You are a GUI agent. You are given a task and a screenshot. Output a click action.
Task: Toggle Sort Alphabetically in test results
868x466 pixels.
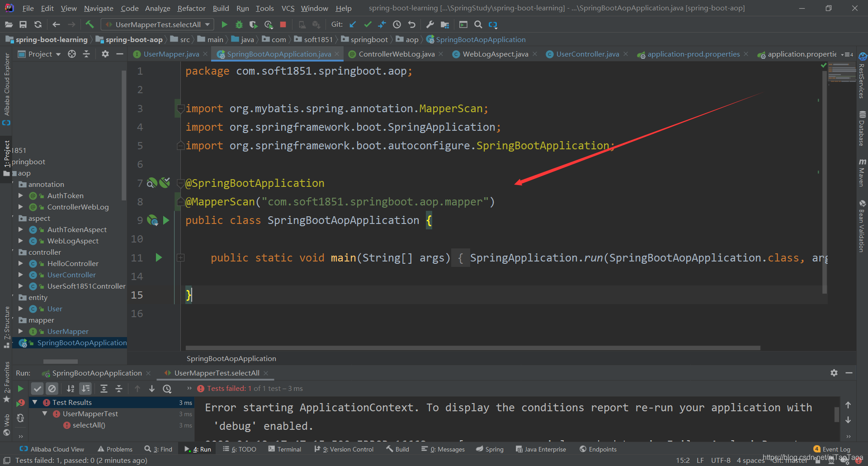click(x=71, y=389)
